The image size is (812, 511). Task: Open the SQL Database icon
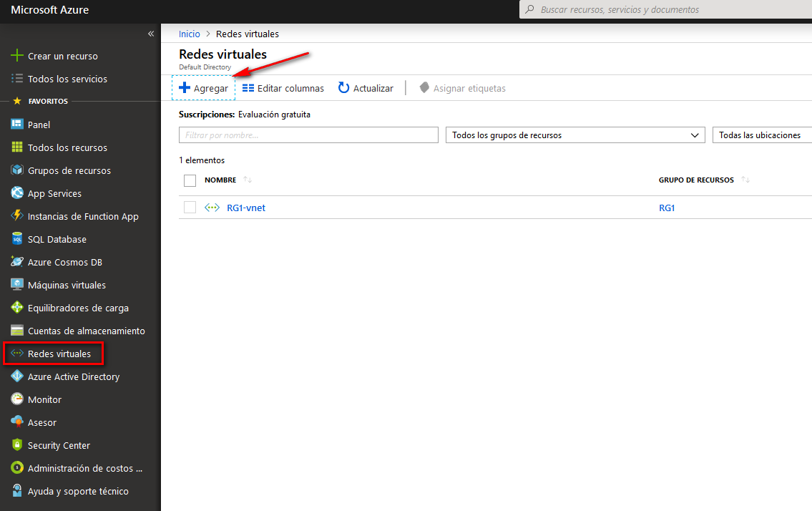pos(17,238)
